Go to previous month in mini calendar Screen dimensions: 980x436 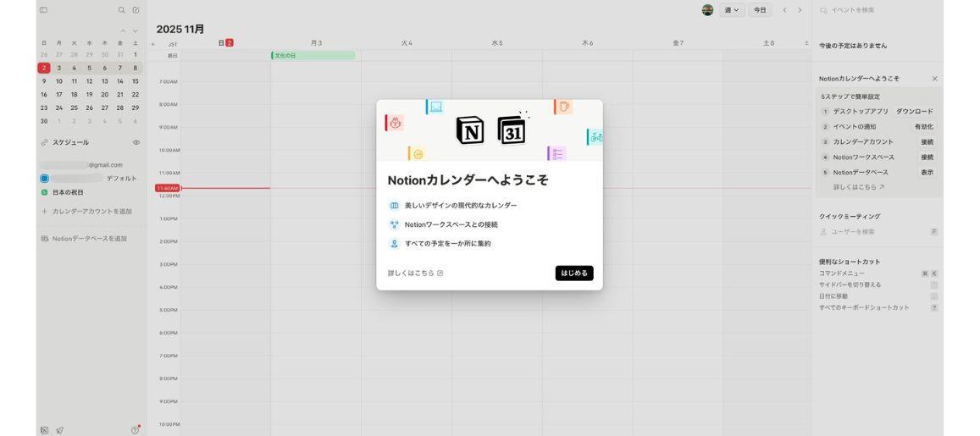[123, 30]
